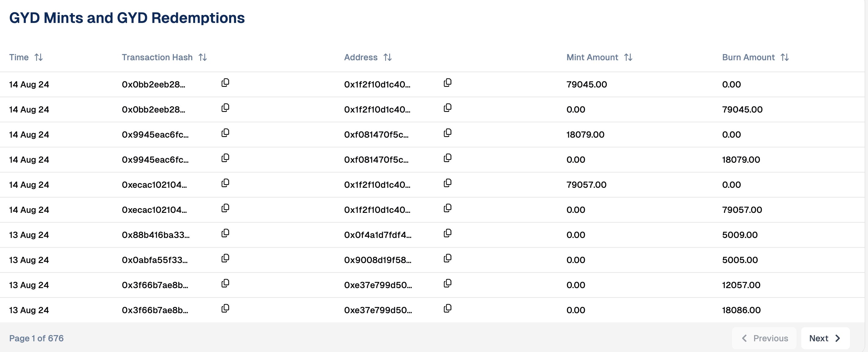
Task: Sort by Mint Amount arrows
Action: pyautogui.click(x=628, y=57)
